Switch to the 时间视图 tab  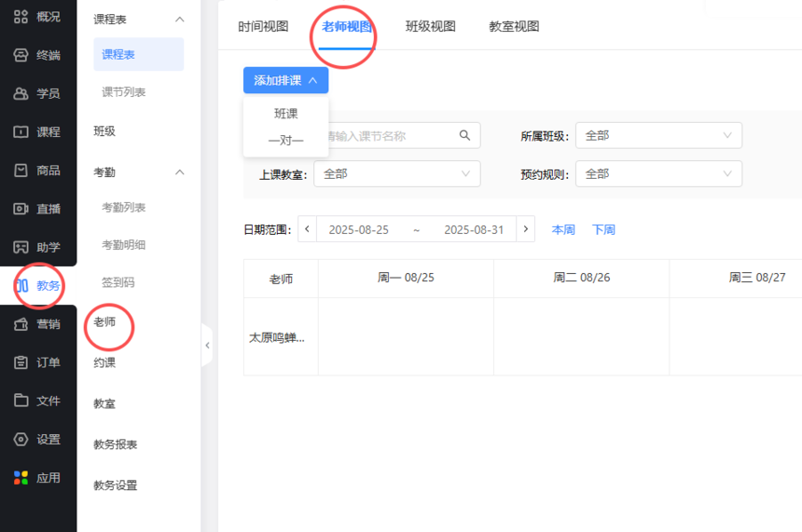tap(263, 26)
